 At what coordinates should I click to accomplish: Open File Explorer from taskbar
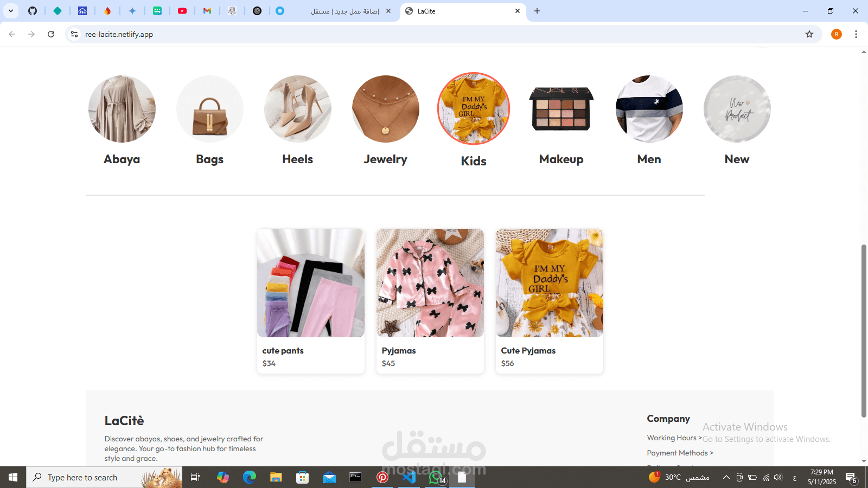pyautogui.click(x=276, y=477)
